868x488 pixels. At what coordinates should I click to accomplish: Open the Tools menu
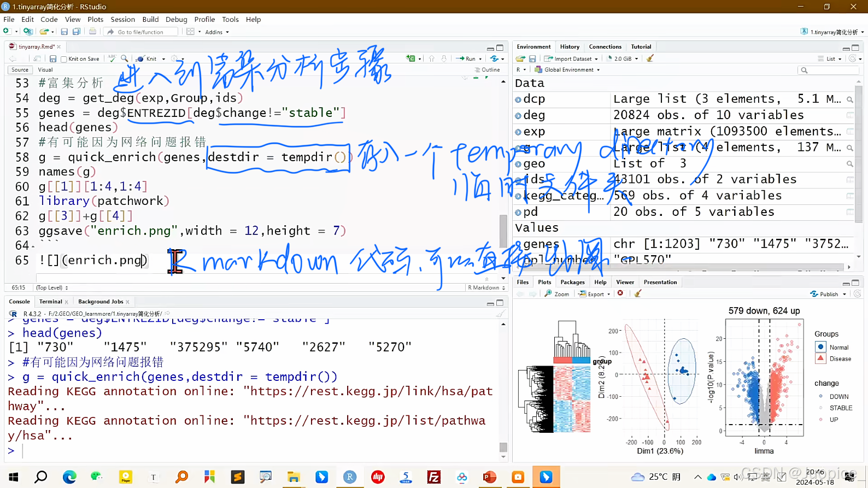click(230, 19)
